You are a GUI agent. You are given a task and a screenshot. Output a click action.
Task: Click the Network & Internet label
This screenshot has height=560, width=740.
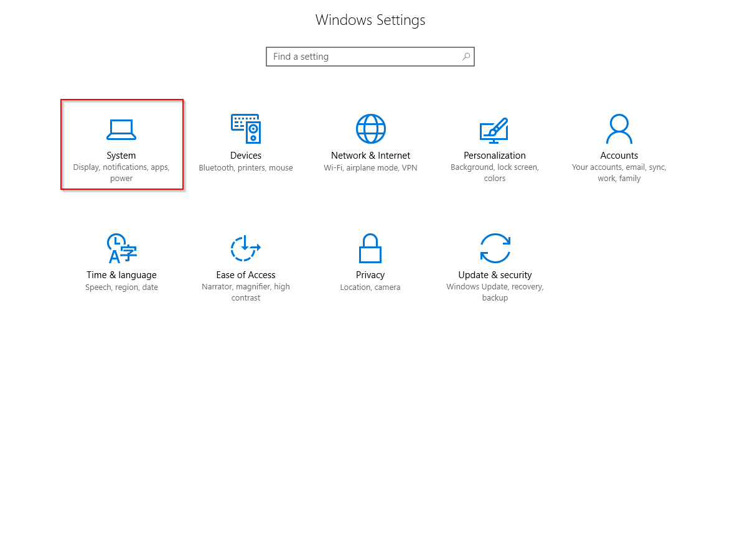370,156
